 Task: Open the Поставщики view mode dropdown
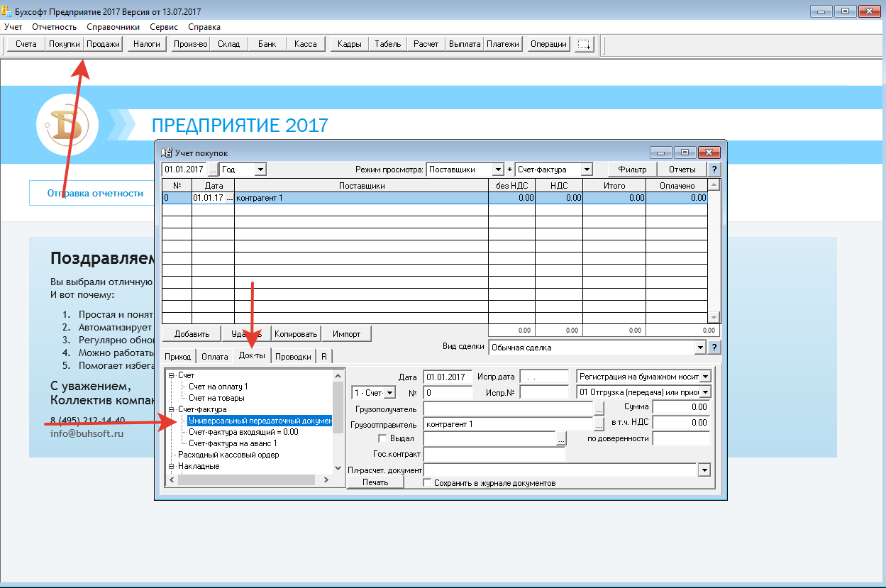click(x=499, y=170)
